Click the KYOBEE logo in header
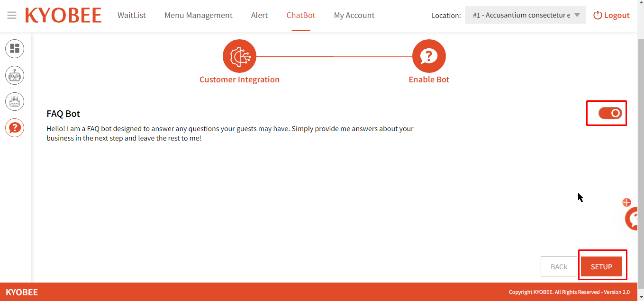The height and width of the screenshot is (301, 644). pos(63,15)
